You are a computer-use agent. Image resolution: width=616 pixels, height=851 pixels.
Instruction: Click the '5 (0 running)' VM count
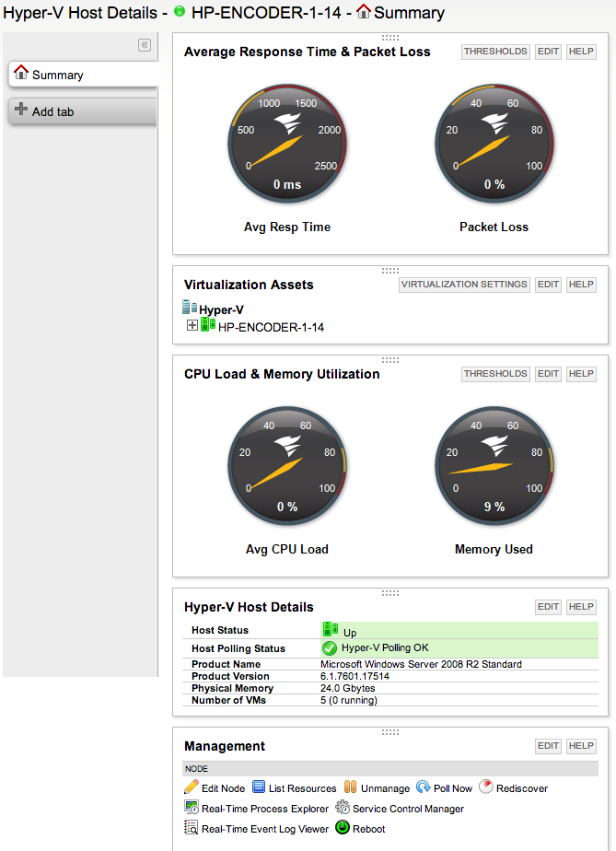coord(349,700)
